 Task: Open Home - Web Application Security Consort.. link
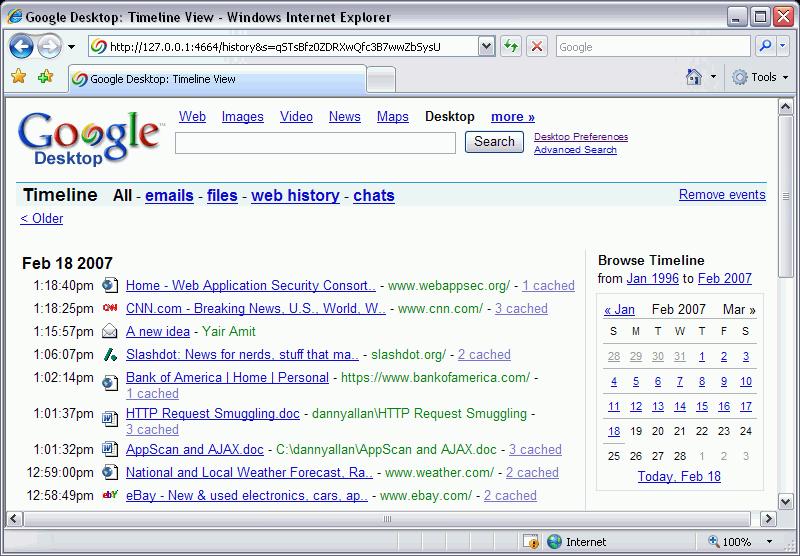click(251, 285)
